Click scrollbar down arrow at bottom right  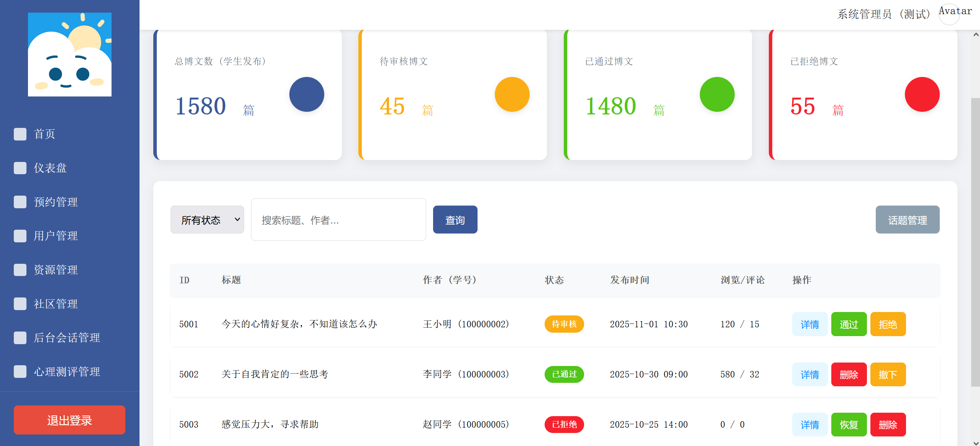pos(975,443)
